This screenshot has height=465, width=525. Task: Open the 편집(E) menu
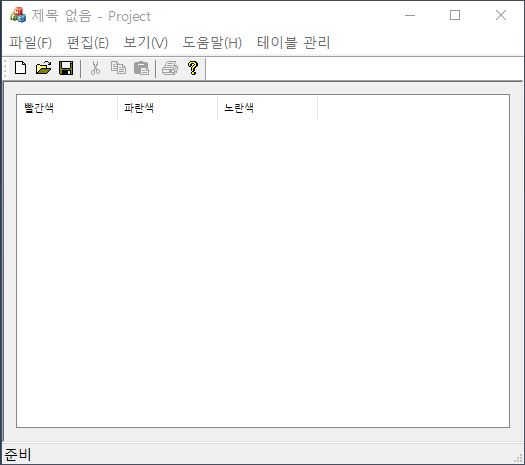pyautogui.click(x=88, y=43)
